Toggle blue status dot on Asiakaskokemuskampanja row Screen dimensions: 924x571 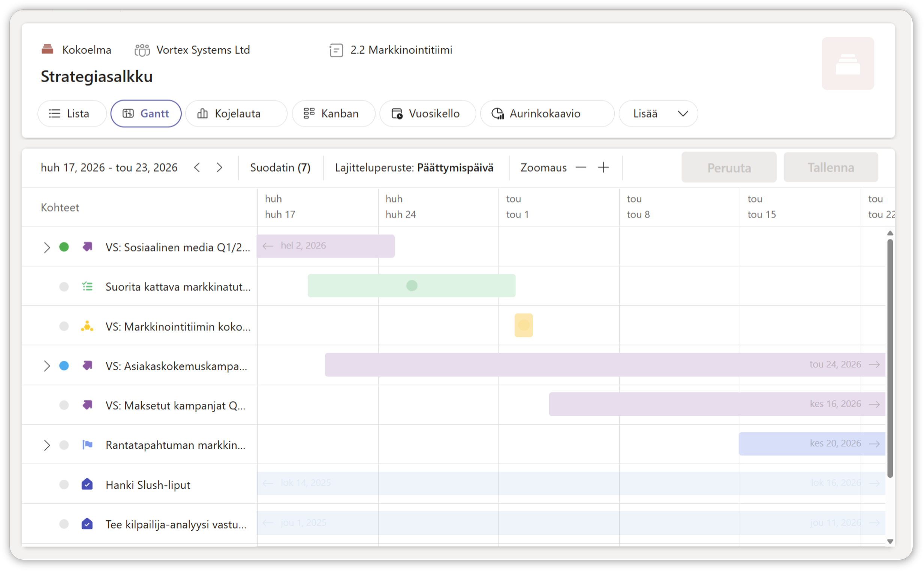tap(64, 366)
